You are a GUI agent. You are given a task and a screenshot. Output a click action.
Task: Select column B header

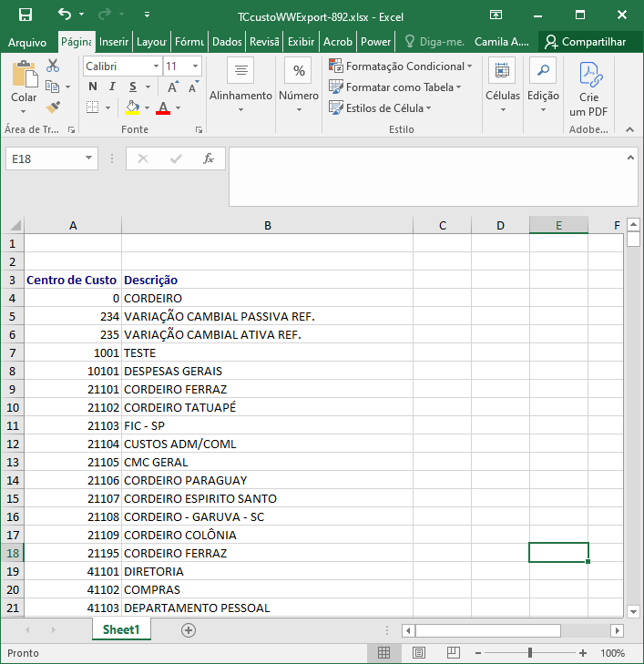267,225
